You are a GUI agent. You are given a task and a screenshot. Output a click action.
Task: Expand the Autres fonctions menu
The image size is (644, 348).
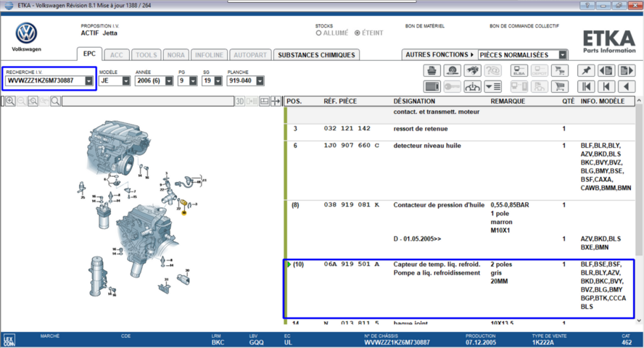(x=439, y=54)
